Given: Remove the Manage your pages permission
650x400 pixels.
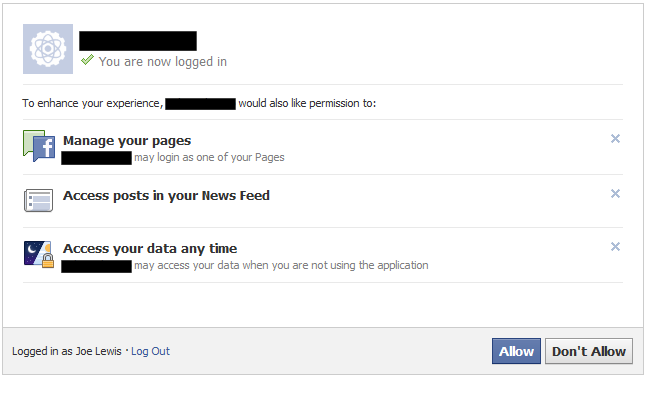Looking at the screenshot, I should point(615,138).
